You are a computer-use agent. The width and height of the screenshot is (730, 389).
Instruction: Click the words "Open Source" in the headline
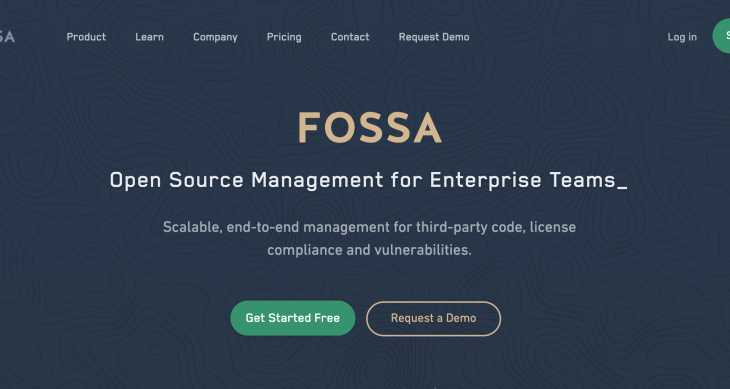(176, 181)
